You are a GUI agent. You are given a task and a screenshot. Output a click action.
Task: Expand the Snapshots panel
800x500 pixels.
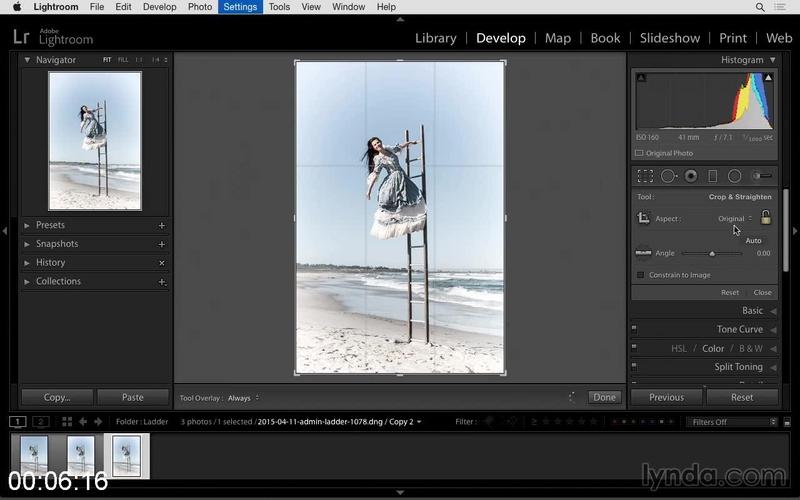(27, 244)
